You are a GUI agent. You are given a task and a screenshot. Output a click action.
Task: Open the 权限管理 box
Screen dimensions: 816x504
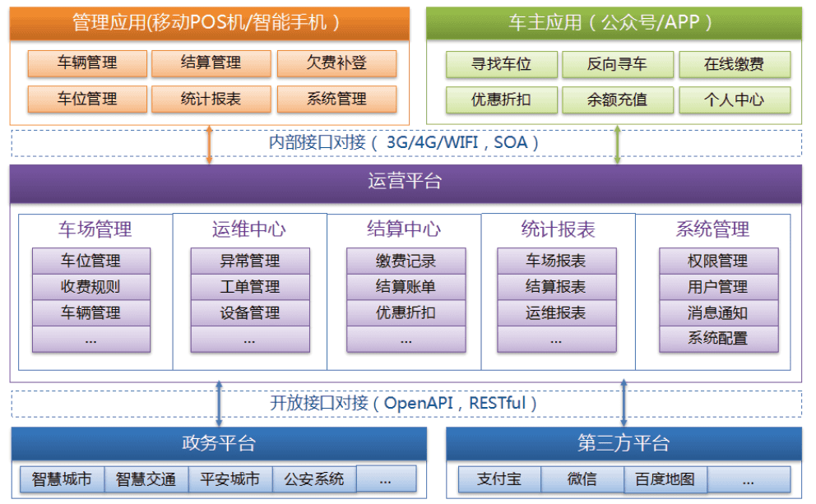pyautogui.click(x=719, y=261)
